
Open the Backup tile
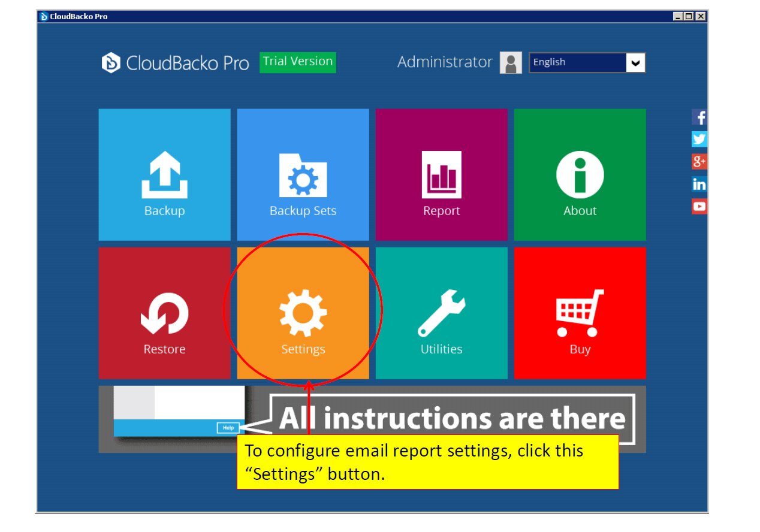point(164,174)
